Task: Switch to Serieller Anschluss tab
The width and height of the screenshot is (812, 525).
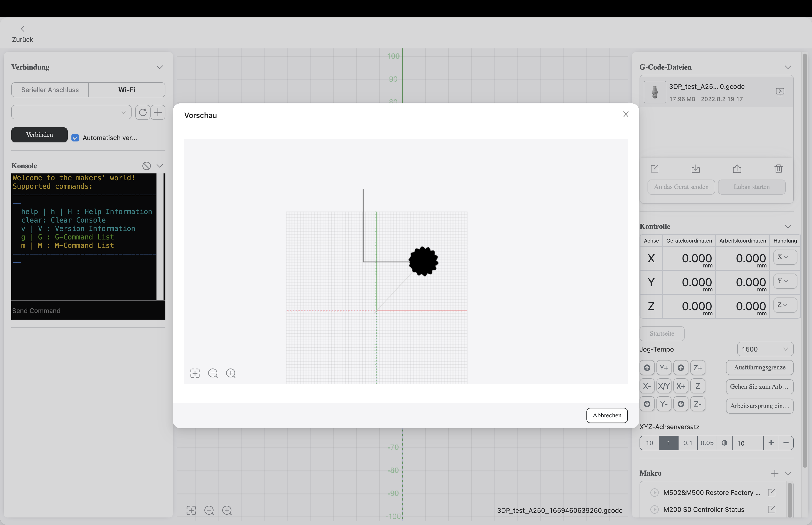Action: pos(50,90)
